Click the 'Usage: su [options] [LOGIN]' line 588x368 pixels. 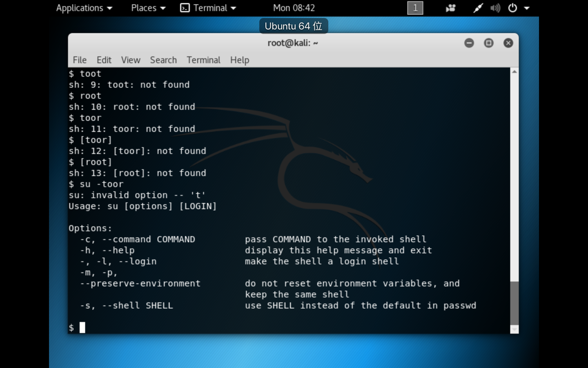click(x=143, y=206)
